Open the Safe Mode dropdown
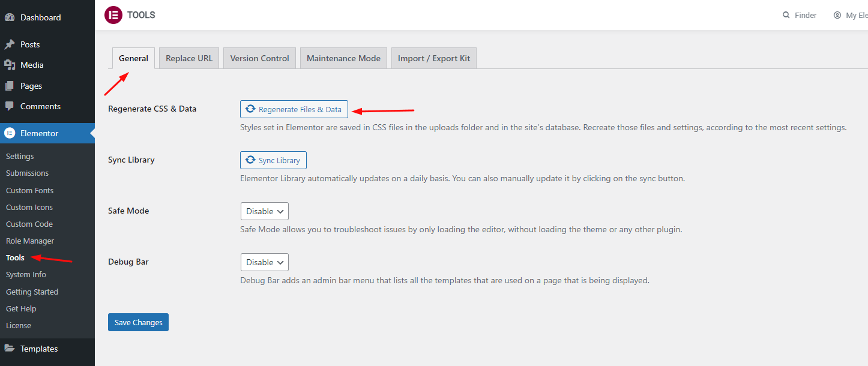 265,211
